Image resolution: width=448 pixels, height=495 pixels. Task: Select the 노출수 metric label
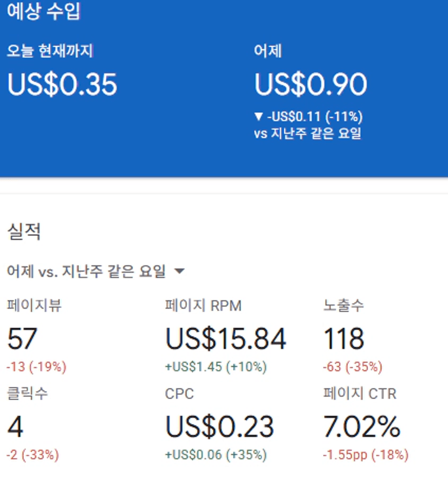343,306
